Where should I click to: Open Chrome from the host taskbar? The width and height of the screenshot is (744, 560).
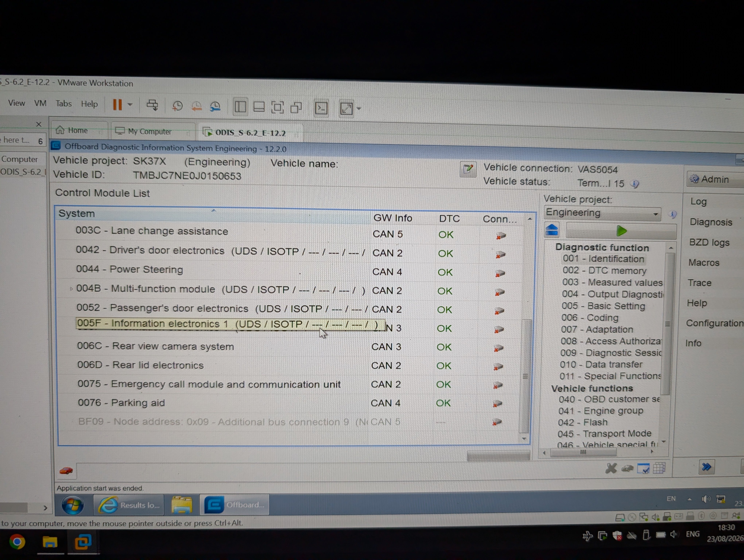click(x=17, y=542)
